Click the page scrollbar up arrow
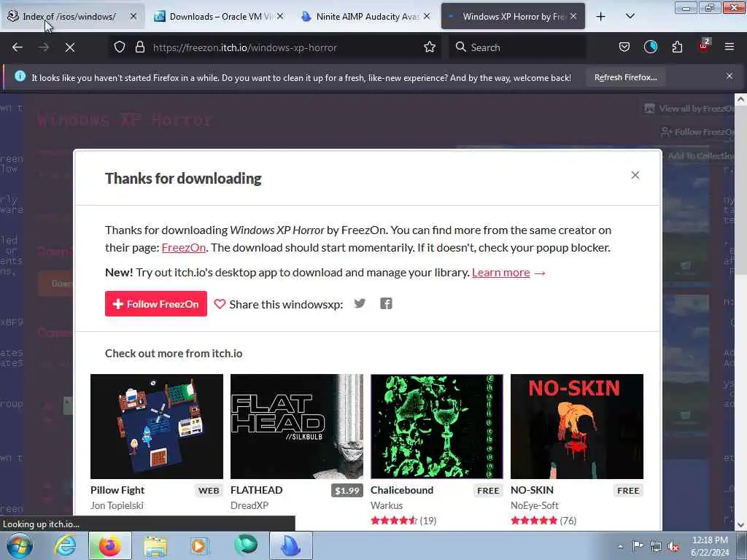Image resolution: width=747 pixels, height=560 pixels. [x=740, y=99]
